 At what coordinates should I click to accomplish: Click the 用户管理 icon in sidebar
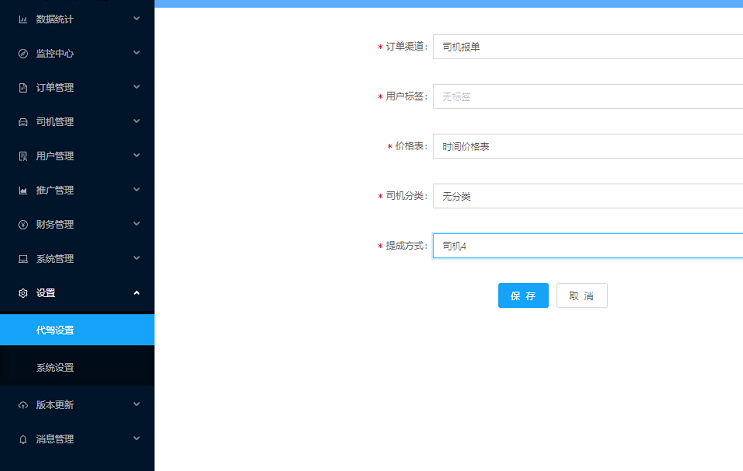[23, 156]
